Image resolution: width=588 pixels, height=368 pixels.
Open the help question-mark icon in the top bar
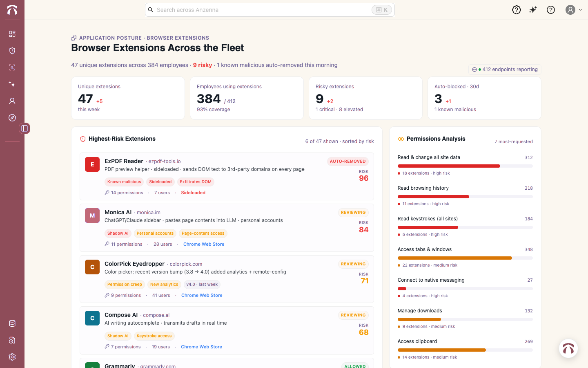[551, 10]
